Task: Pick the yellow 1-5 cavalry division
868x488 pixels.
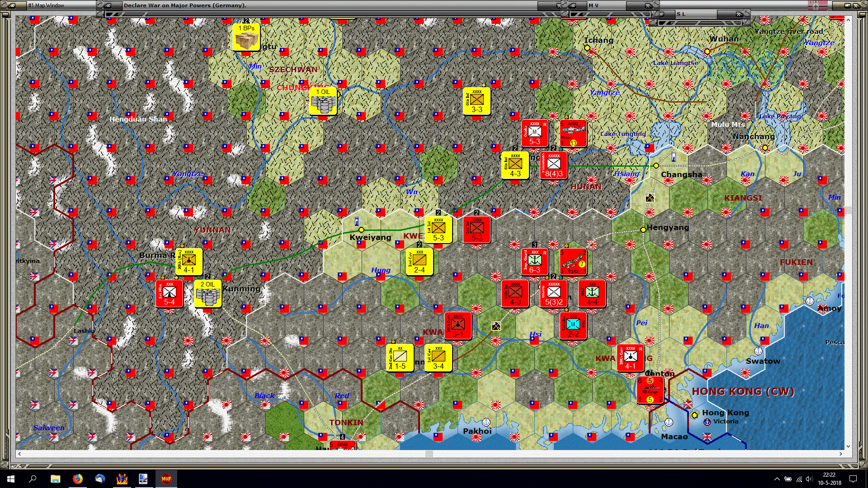Action: click(400, 358)
